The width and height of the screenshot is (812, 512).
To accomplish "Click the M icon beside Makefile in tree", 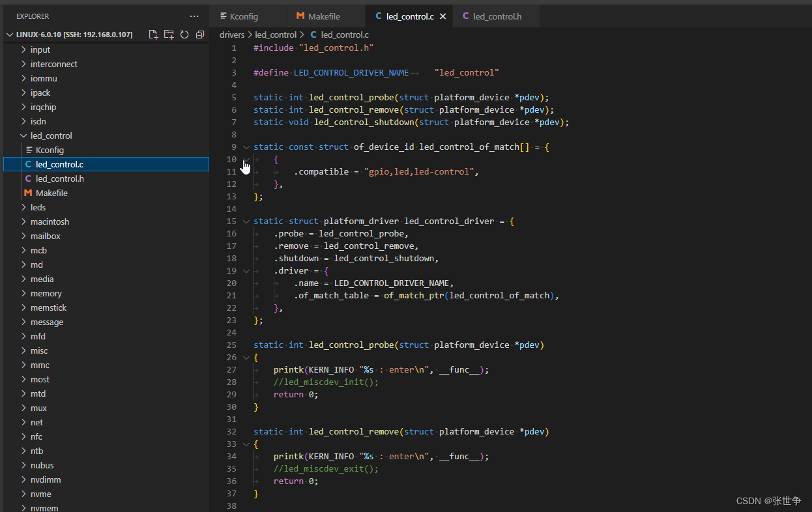I will [28, 193].
